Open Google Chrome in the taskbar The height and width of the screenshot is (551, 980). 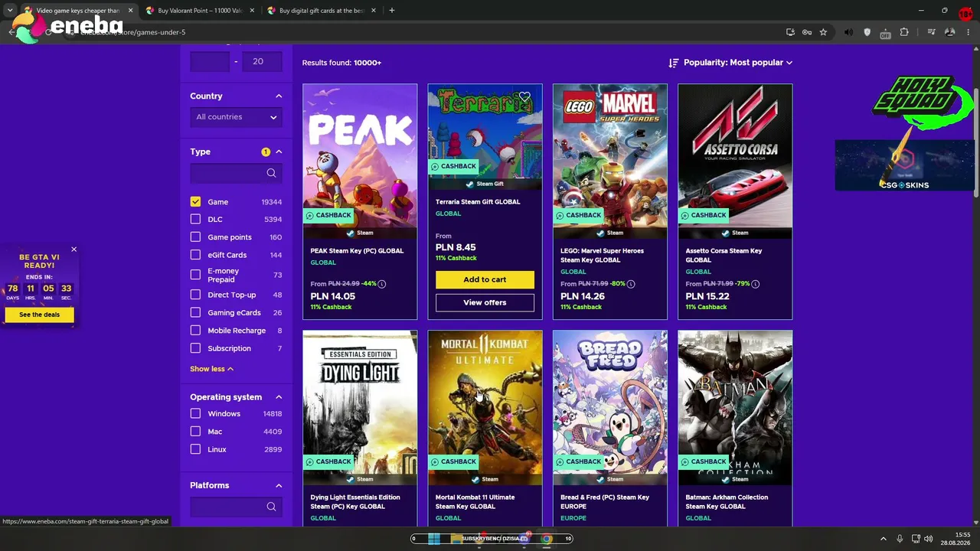point(546,539)
